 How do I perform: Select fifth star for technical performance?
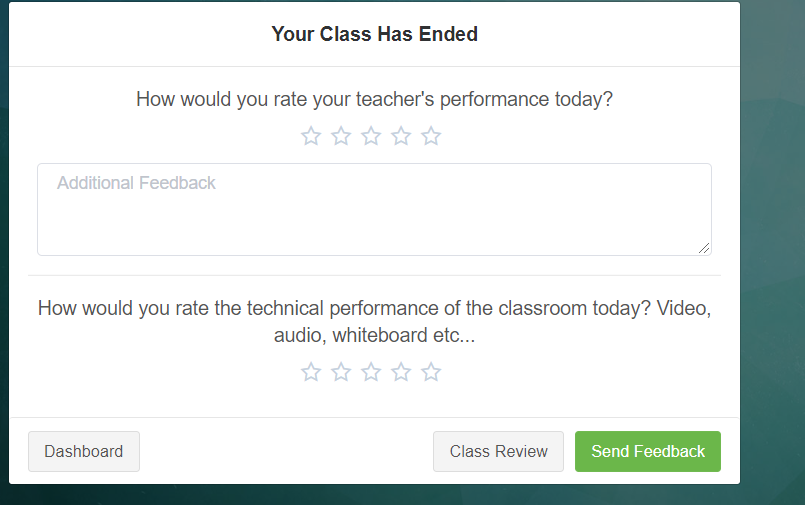point(431,372)
